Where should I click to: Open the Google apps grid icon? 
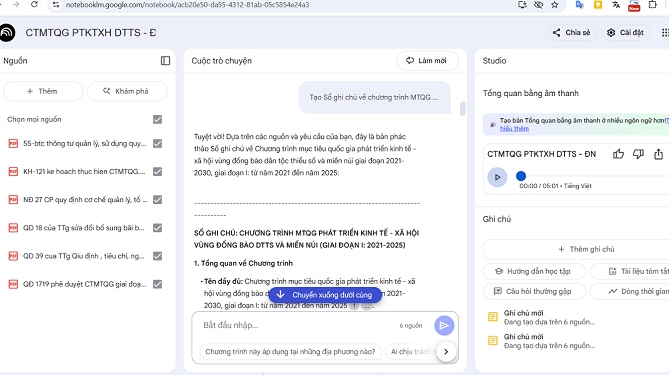coord(665,32)
